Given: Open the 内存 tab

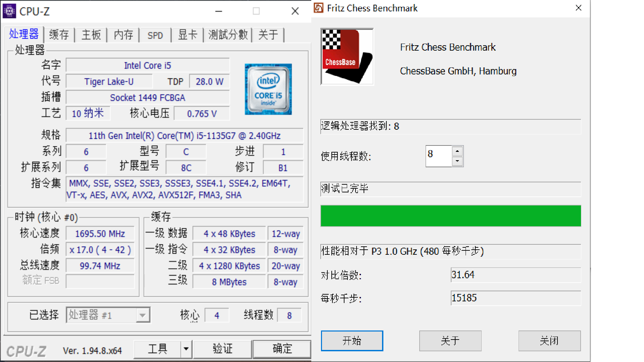Looking at the screenshot, I should click(123, 35).
